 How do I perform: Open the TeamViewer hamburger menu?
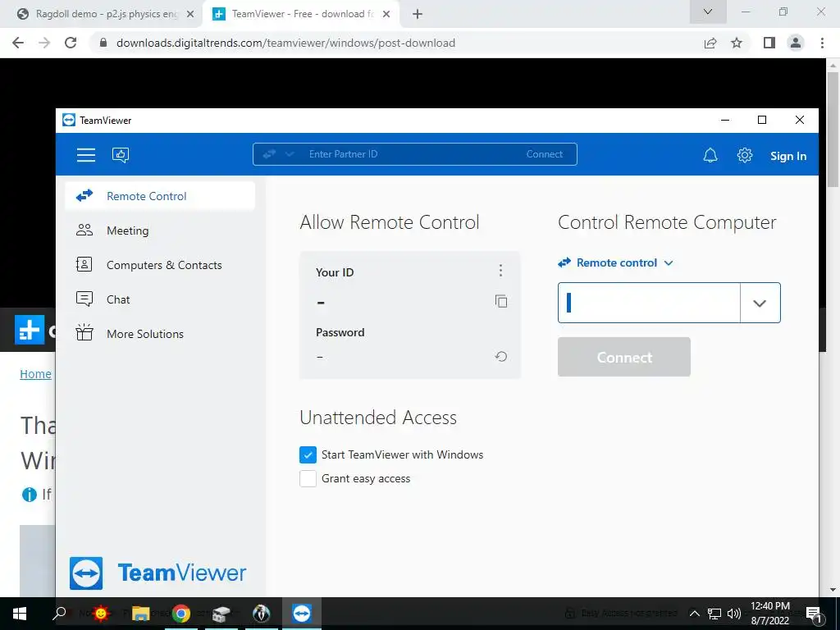coord(85,155)
